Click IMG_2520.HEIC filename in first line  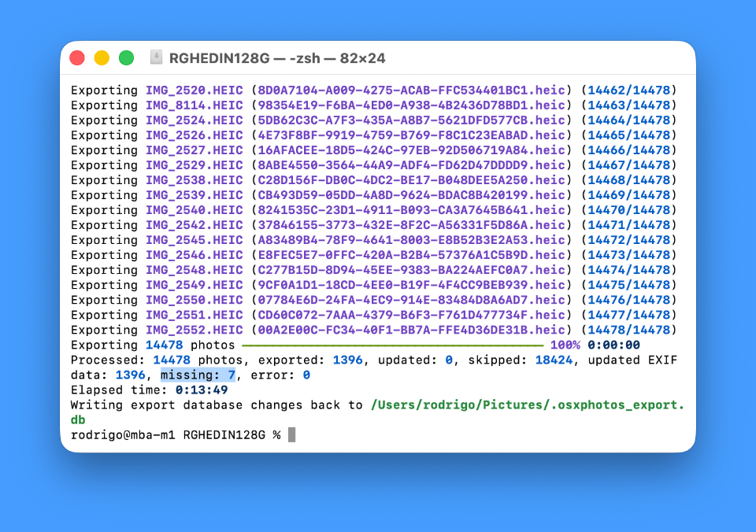pyautogui.click(x=195, y=91)
